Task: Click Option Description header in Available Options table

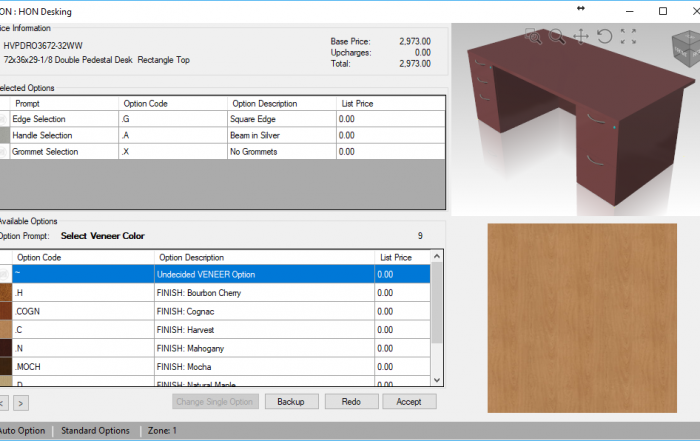Action: [264, 258]
